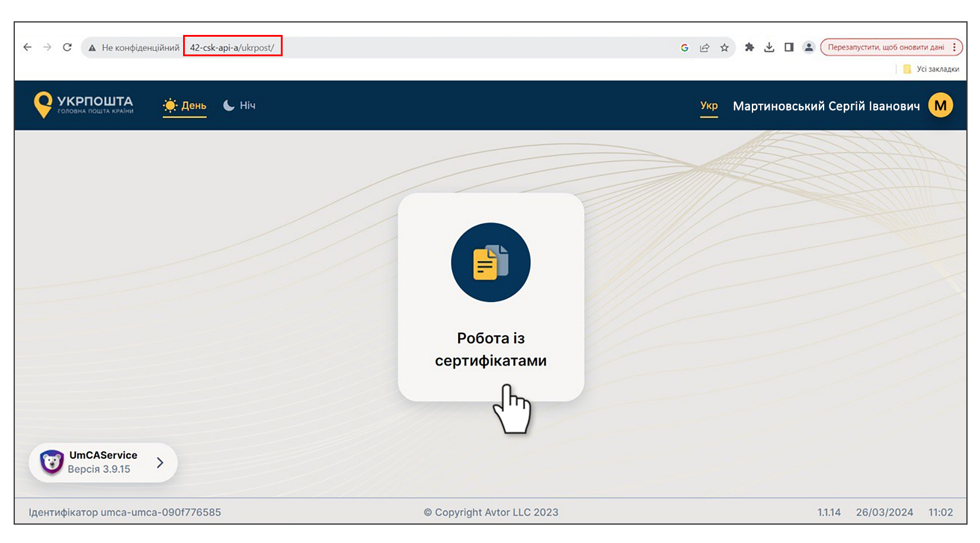Viewport: 980px width, 543px height.
Task: Switch to Night theme mode
Action: 239,105
